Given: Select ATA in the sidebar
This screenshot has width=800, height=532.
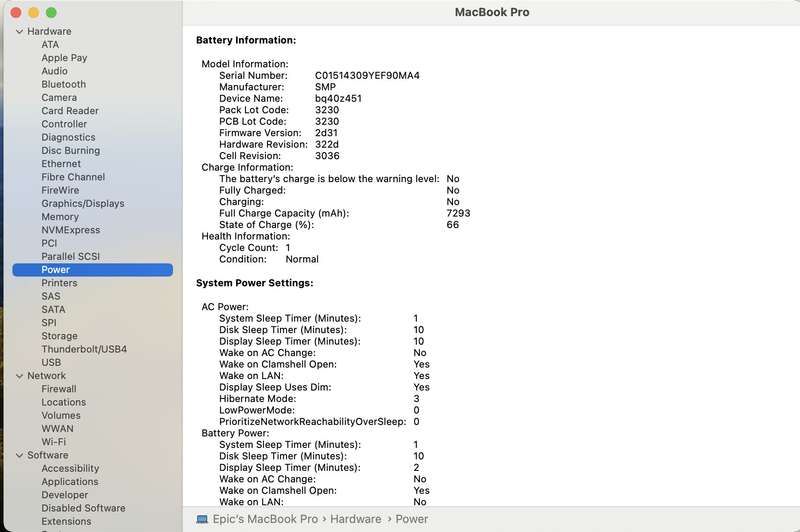Looking at the screenshot, I should tap(50, 45).
